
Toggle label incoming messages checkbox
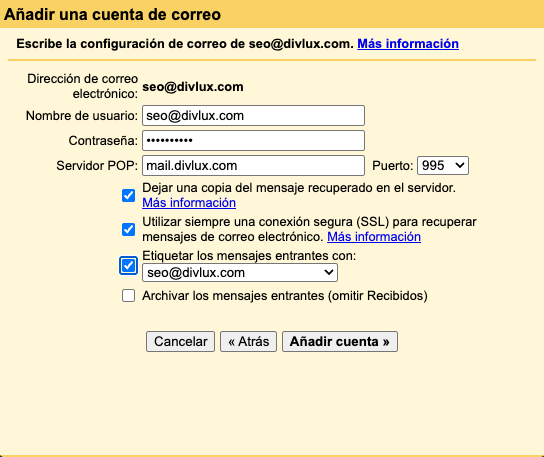[128, 266]
